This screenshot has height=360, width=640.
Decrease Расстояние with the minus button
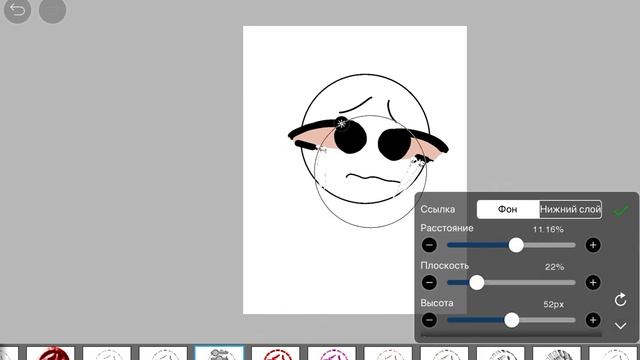click(x=429, y=245)
